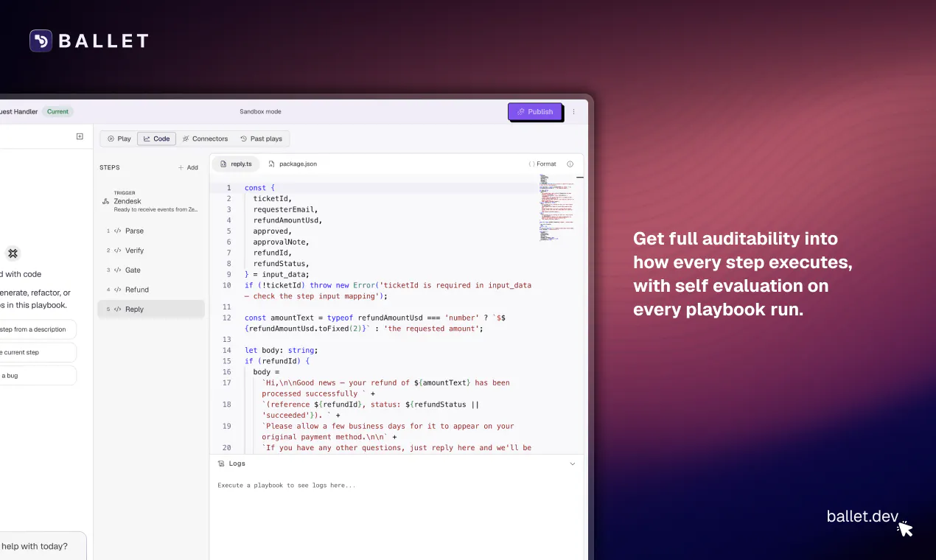Open the kebab menu beside Publish

(x=574, y=112)
